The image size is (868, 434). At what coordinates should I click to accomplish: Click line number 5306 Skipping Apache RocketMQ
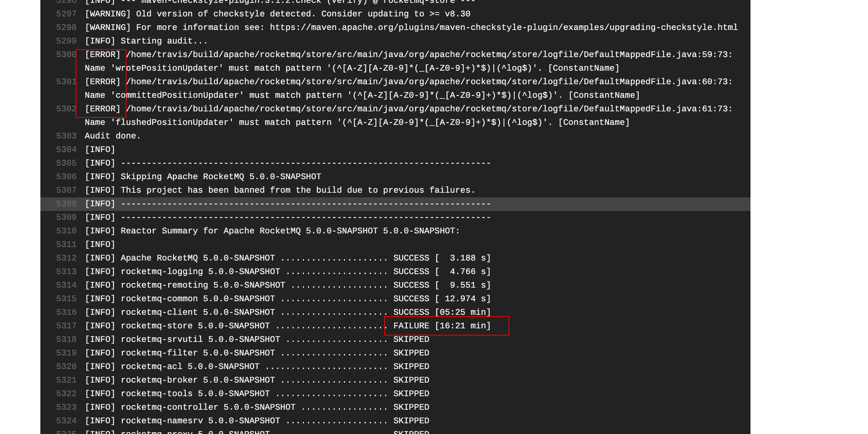(x=66, y=177)
